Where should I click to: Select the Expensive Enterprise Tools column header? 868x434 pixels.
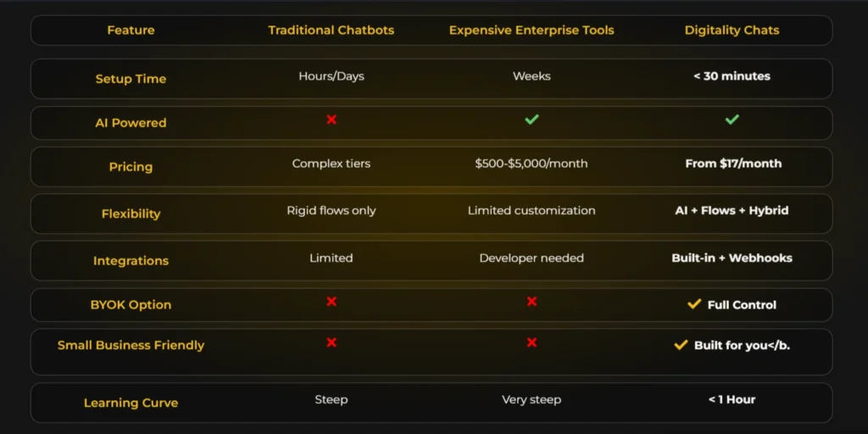[531, 31]
